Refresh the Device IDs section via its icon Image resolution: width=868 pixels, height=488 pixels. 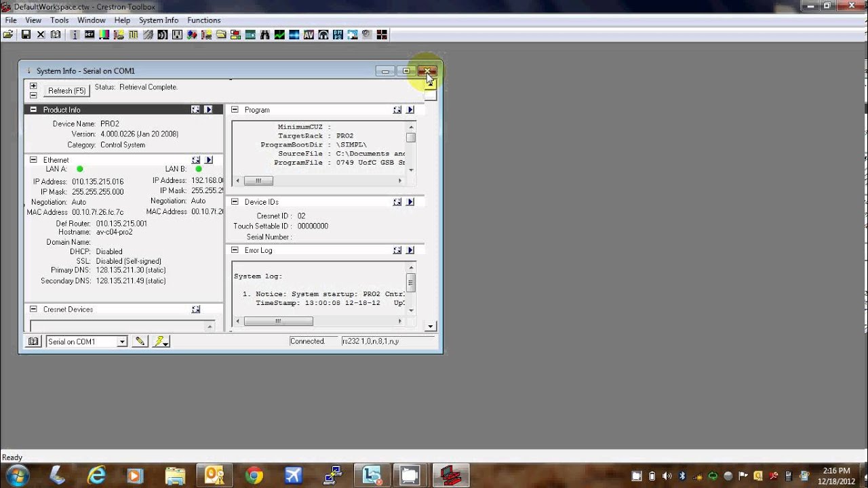(397, 202)
